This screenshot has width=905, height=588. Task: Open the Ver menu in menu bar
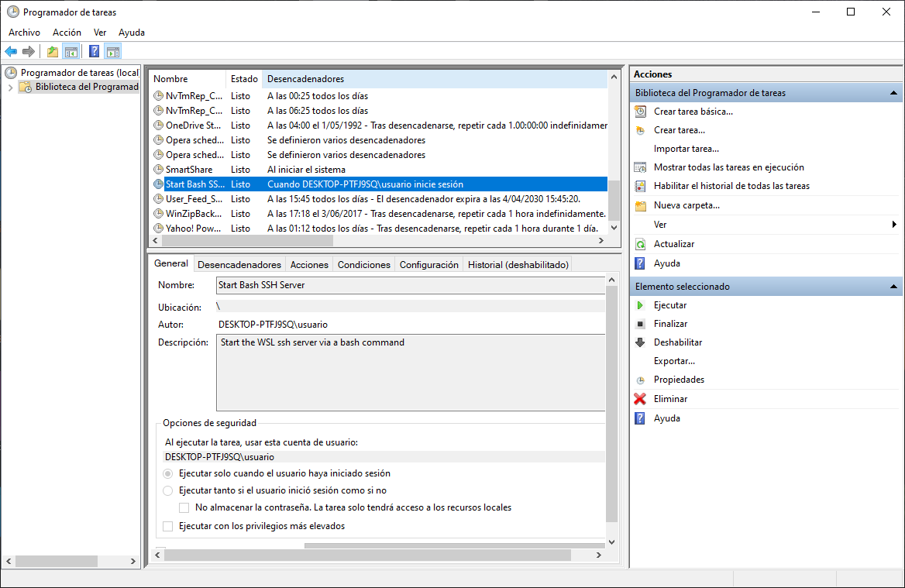click(x=100, y=33)
